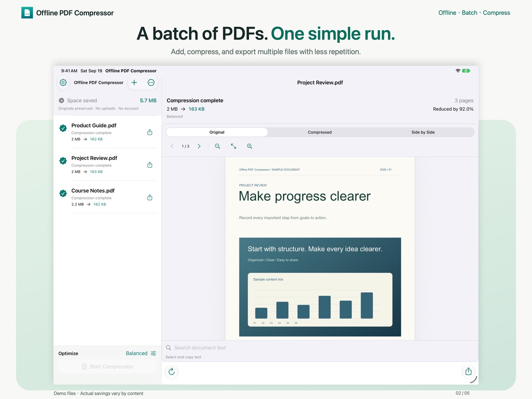Click the Make progress clearer document heading
Image resolution: width=532 pixels, height=399 pixels.
(305, 196)
